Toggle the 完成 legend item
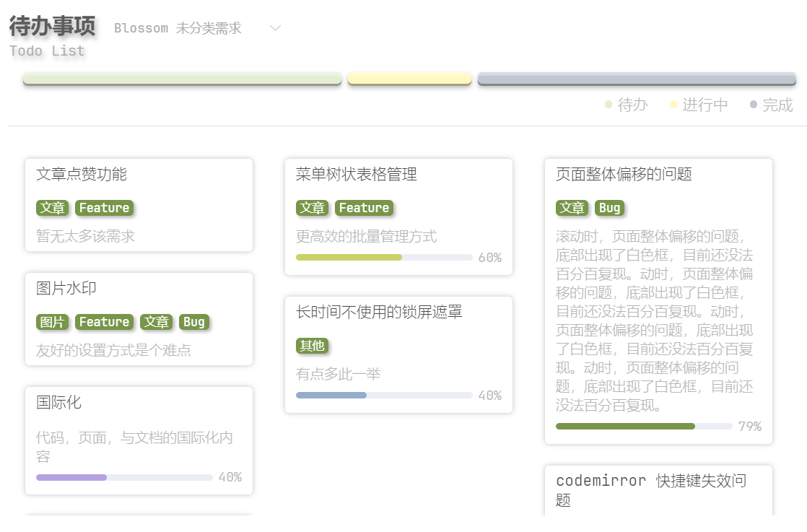The image size is (807, 532). click(772, 105)
